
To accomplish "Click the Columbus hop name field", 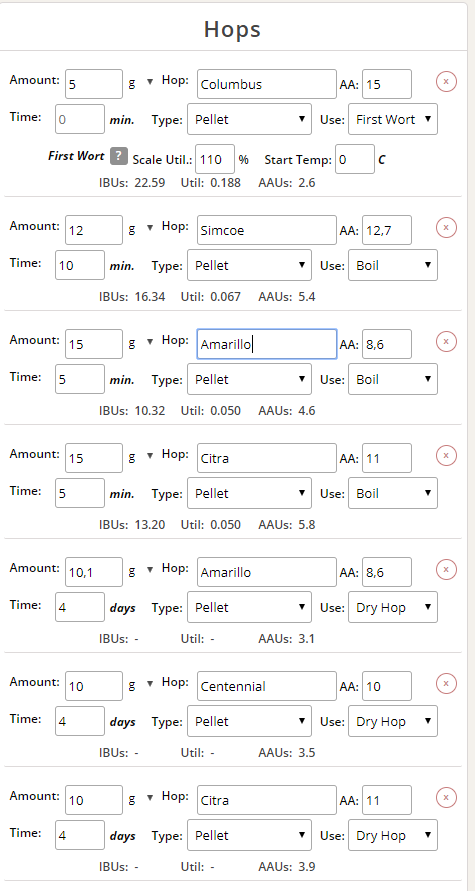I will tap(266, 84).
